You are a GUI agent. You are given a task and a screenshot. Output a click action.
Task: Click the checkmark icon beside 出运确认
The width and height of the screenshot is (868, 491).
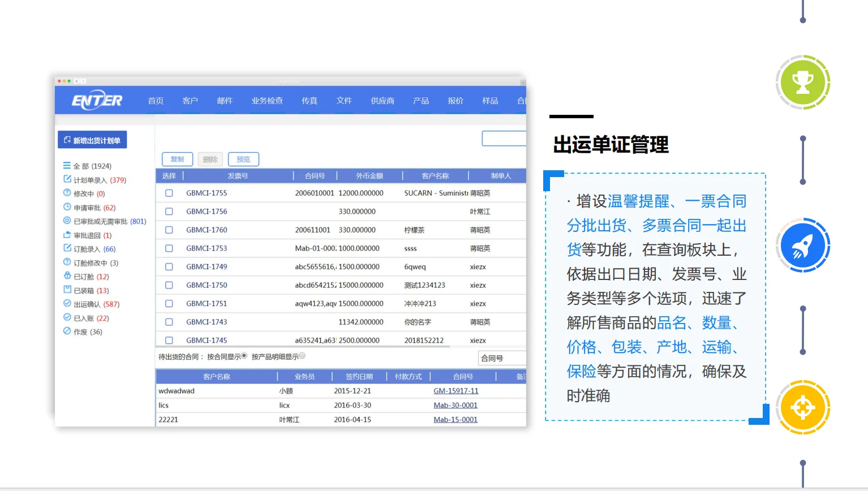68,304
